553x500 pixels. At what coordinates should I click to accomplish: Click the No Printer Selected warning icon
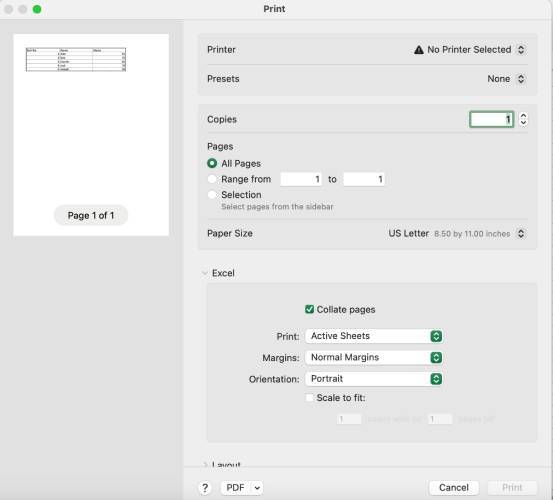(419, 50)
